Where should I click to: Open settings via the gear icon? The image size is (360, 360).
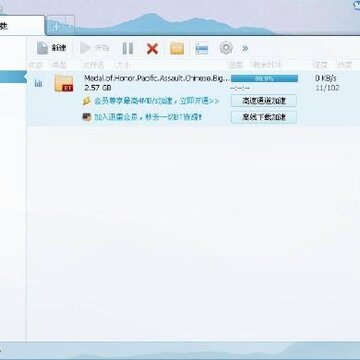(x=226, y=48)
